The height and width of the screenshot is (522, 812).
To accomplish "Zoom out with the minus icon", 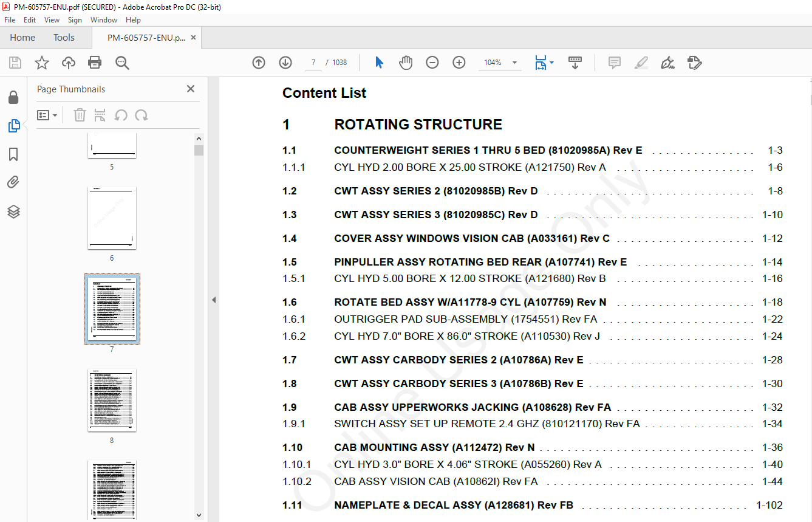I will pos(432,63).
